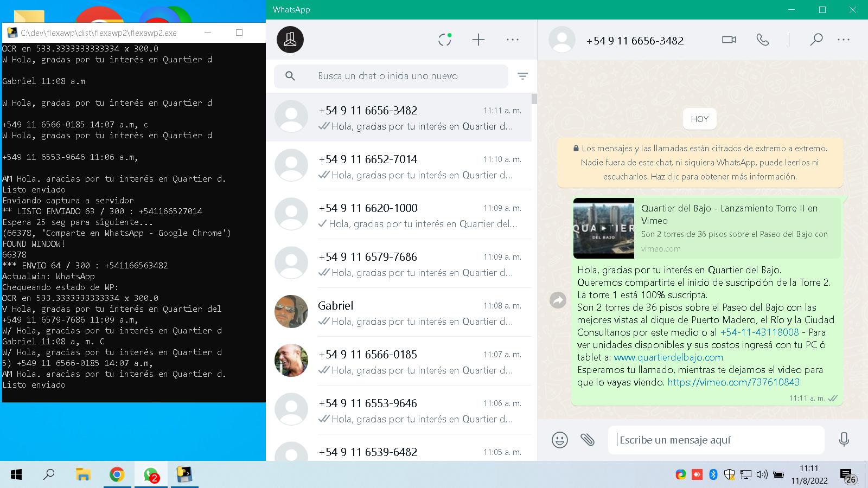This screenshot has height=488, width=868.
Task: Open contact info via the chat header avatar
Action: click(x=562, y=40)
